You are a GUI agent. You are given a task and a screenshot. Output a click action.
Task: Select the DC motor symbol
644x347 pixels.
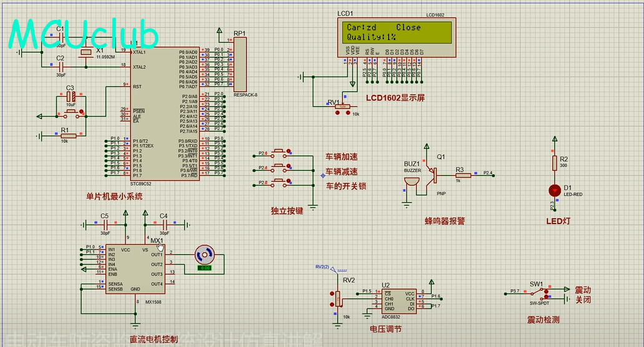pyautogui.click(x=204, y=255)
